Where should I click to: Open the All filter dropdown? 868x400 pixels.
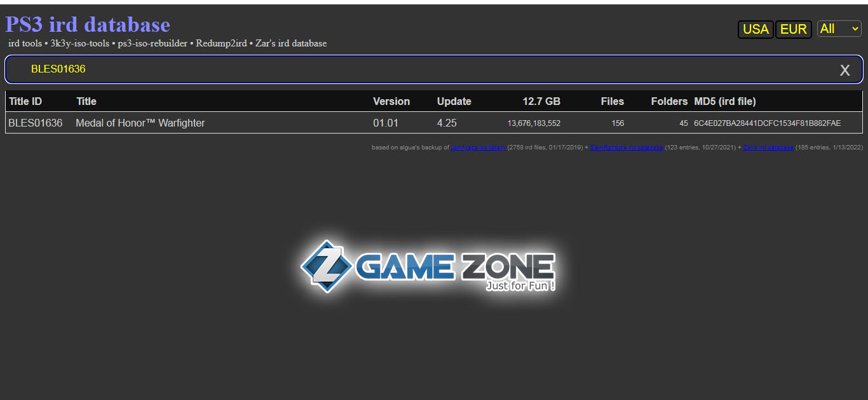point(839,29)
